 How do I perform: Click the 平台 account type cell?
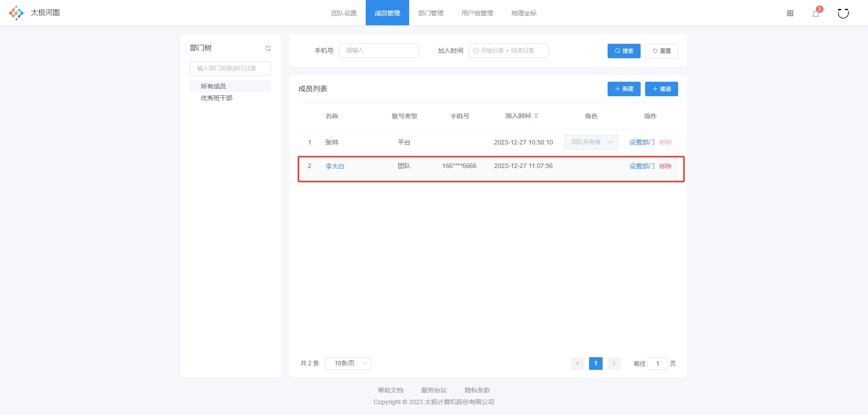pos(404,142)
